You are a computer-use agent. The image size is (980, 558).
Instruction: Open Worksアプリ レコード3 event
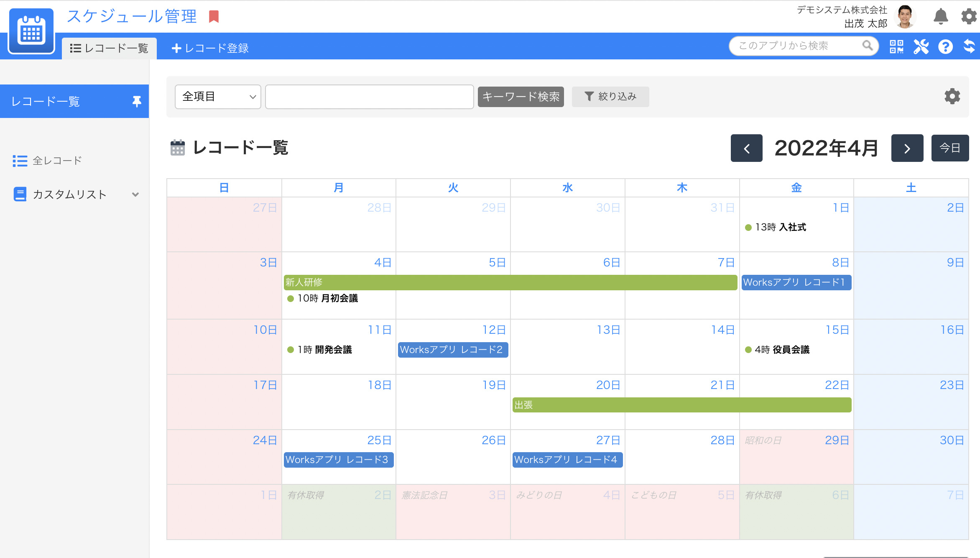339,460
